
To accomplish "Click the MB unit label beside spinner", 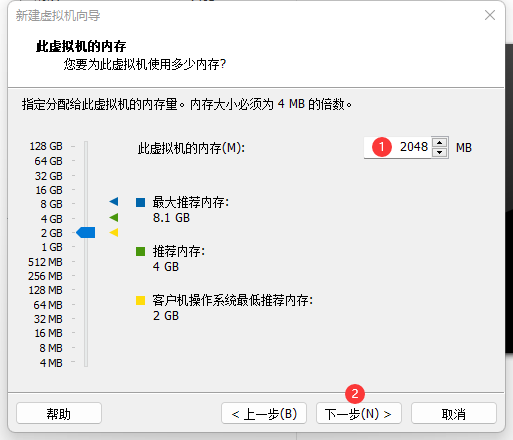I will (x=464, y=148).
